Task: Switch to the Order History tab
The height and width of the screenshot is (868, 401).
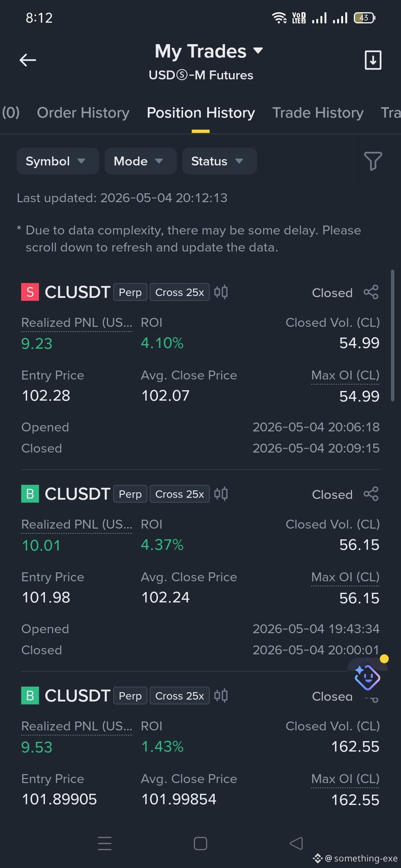Action: point(83,113)
